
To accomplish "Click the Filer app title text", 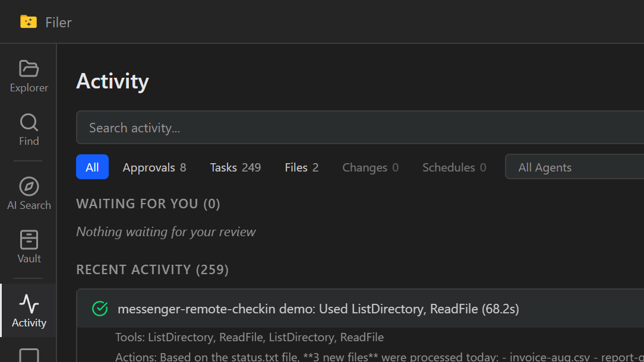I will (x=58, y=23).
